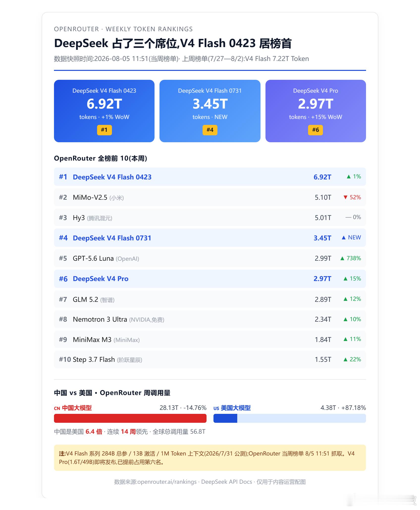
Task: Click the #10 rank number
Action: (x=65, y=360)
